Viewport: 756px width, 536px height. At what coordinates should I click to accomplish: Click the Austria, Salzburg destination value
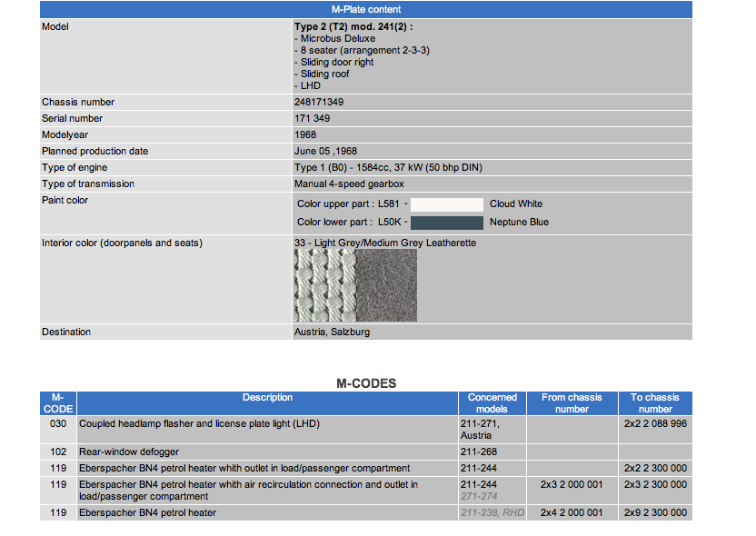pos(332,333)
